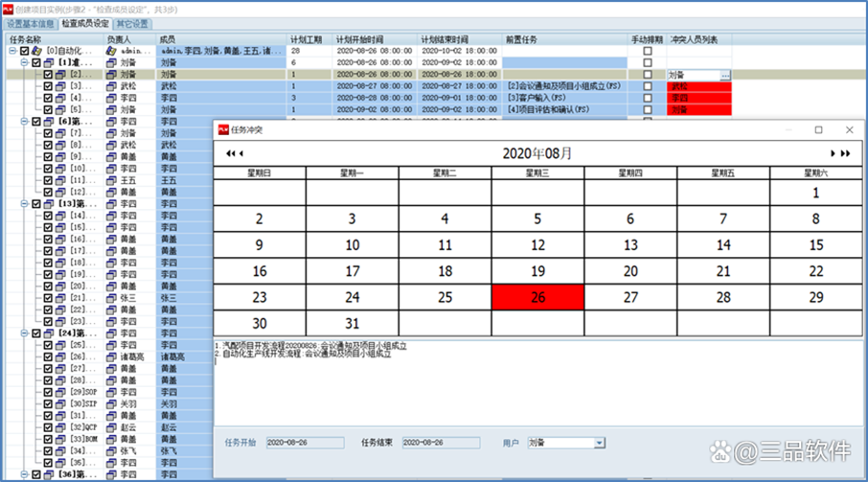Click the task icon beside [33]BOM

pyautogui.click(x=61, y=438)
